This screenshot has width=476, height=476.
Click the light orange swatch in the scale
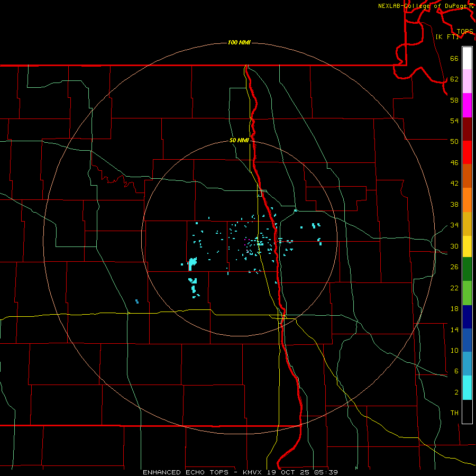tap(467, 200)
